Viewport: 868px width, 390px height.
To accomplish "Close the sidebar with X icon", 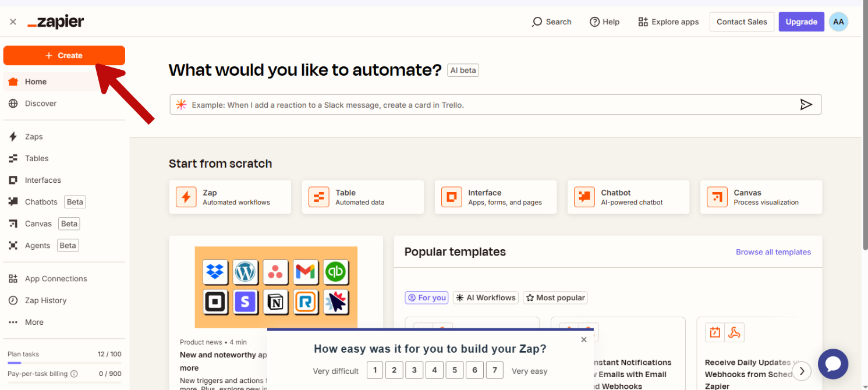I will [13, 22].
